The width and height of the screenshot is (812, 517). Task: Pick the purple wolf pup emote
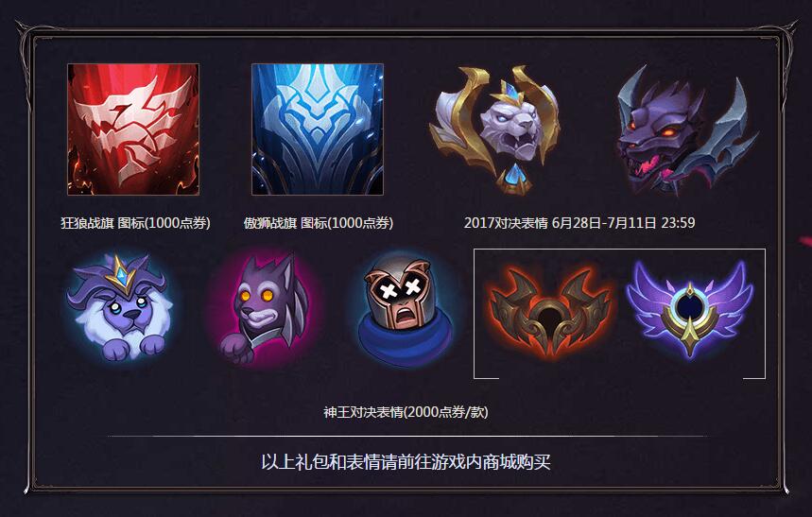coord(264,309)
